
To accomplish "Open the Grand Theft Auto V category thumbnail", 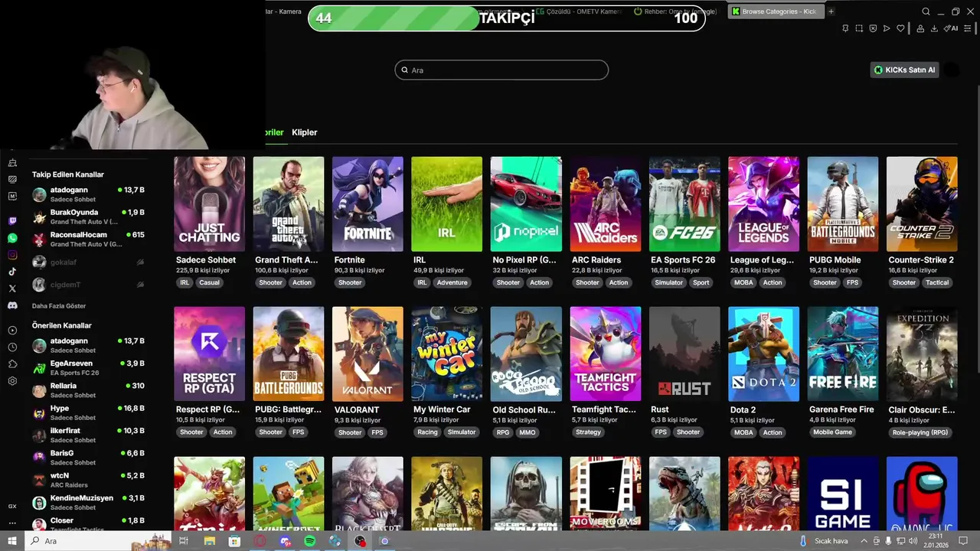I will tap(289, 204).
